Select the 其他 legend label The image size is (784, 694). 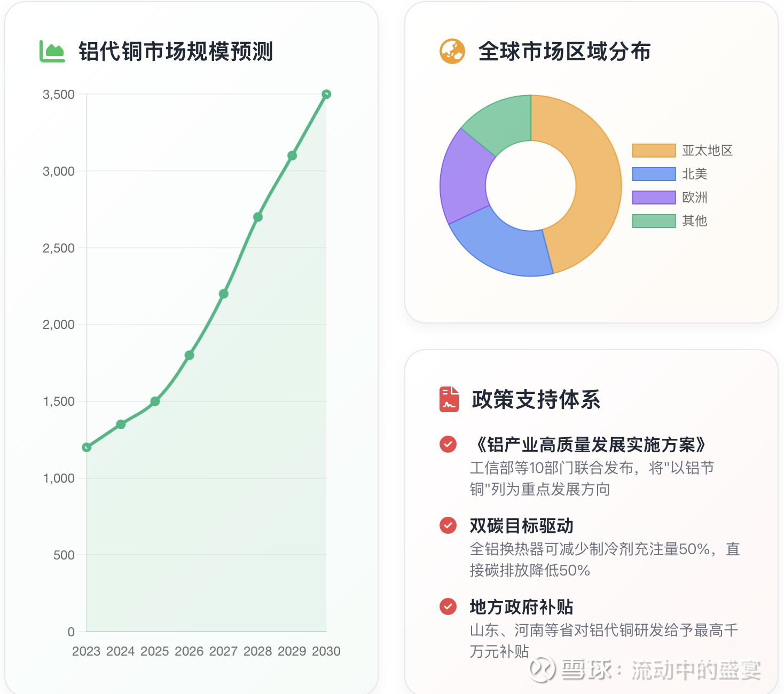(x=695, y=221)
